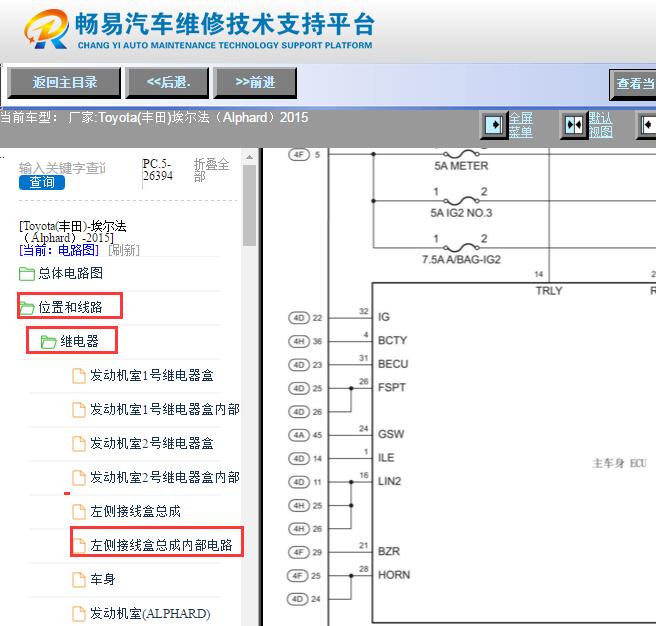The width and height of the screenshot is (656, 626).
Task: Click the 7.5A A/BAG-IG2 fuse symbol
Action: tap(461, 248)
